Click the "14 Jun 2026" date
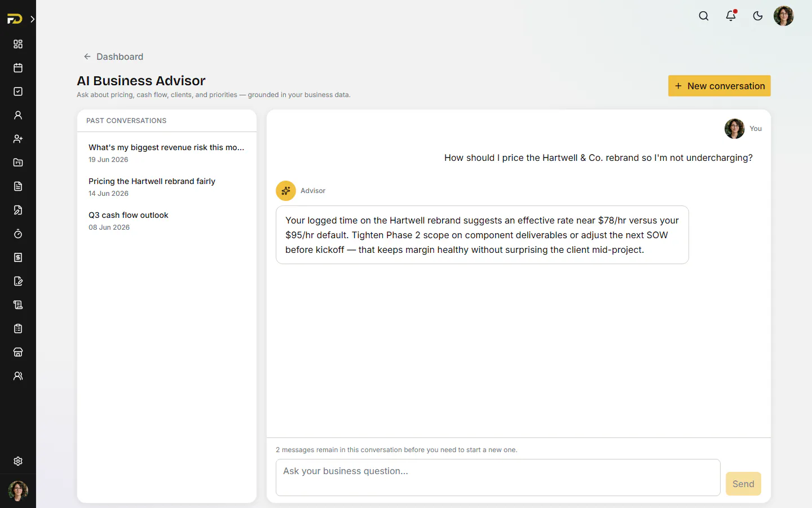This screenshot has width=812, height=508. point(108,194)
